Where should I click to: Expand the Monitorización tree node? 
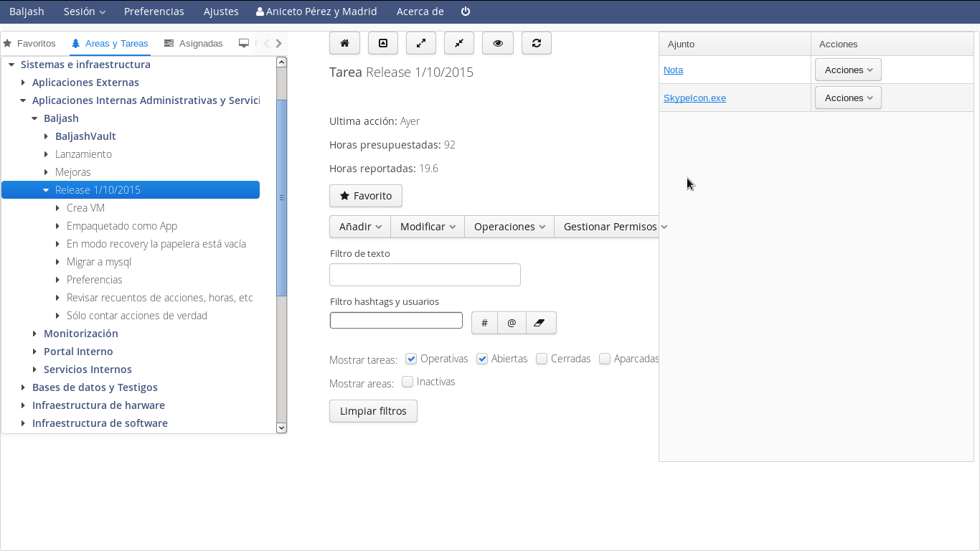(35, 334)
